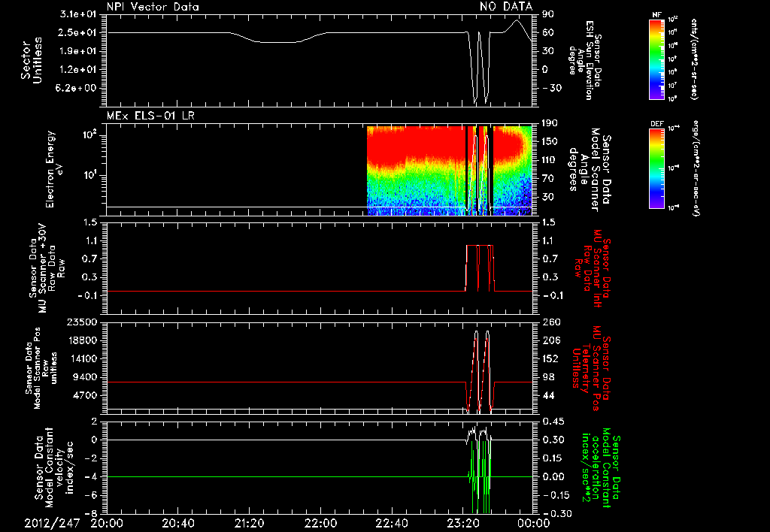
Task: Click the 14100 Scanner Pos tick label
Action: tap(82, 358)
